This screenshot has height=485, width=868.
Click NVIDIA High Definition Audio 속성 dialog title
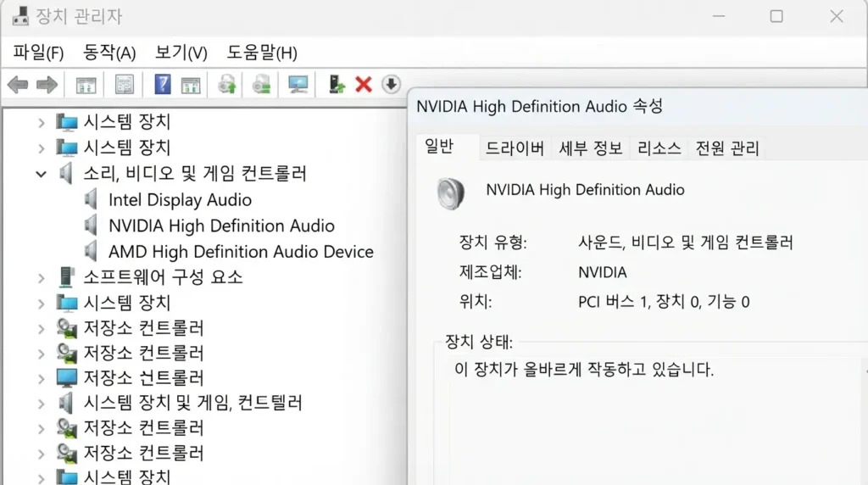click(x=540, y=106)
